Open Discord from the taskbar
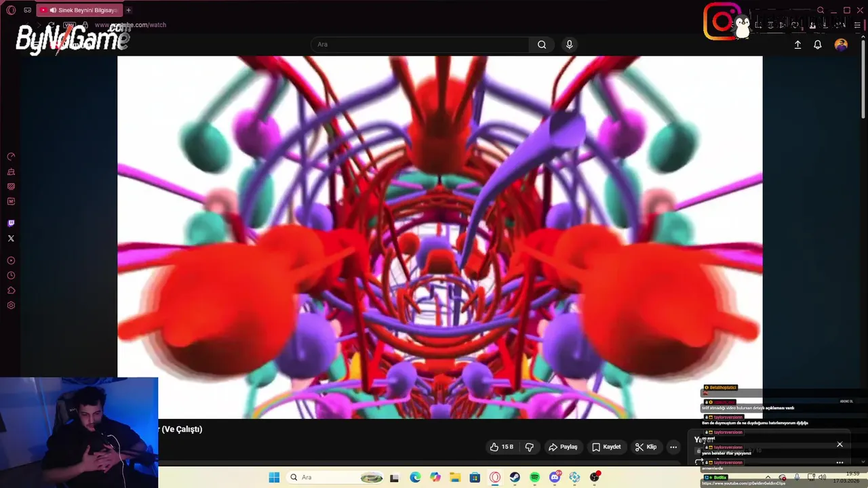 (555, 477)
